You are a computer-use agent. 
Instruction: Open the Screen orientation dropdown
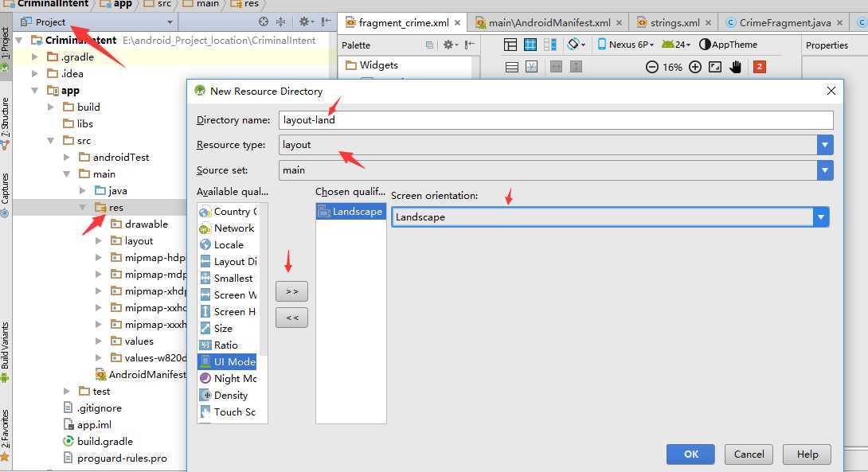pyautogui.click(x=821, y=217)
